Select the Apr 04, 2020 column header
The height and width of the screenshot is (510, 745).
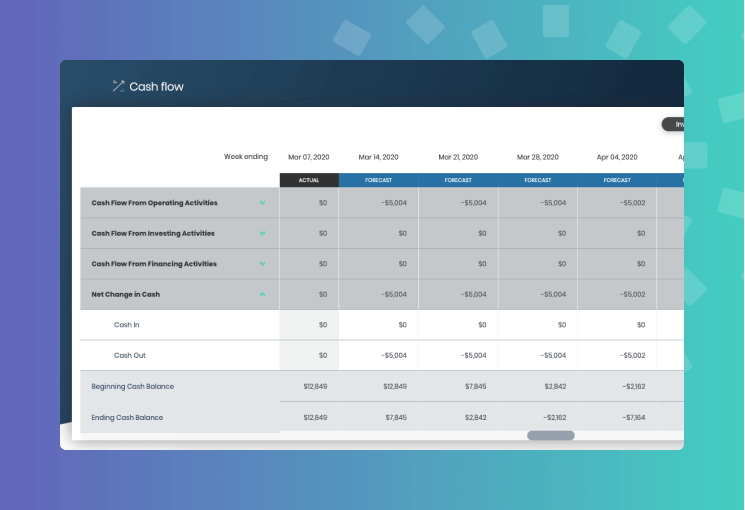[x=617, y=157]
